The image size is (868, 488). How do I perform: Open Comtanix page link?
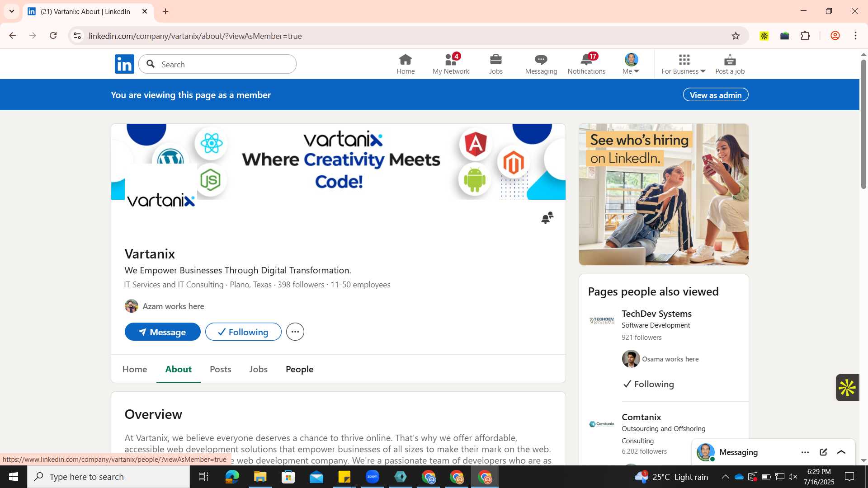pos(642,417)
